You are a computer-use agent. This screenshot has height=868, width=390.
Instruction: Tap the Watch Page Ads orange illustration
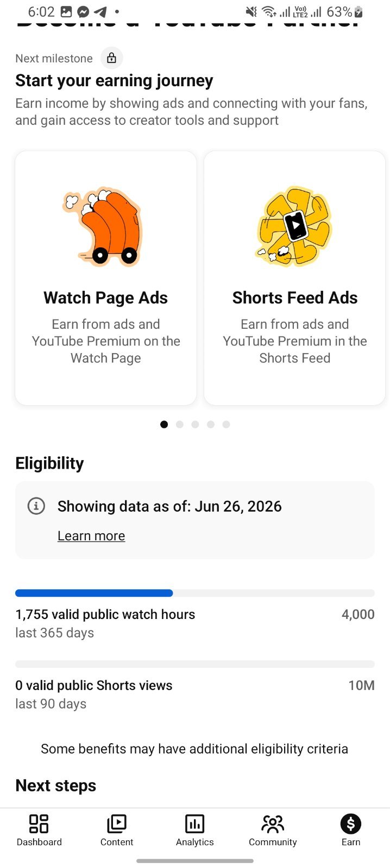105,226
